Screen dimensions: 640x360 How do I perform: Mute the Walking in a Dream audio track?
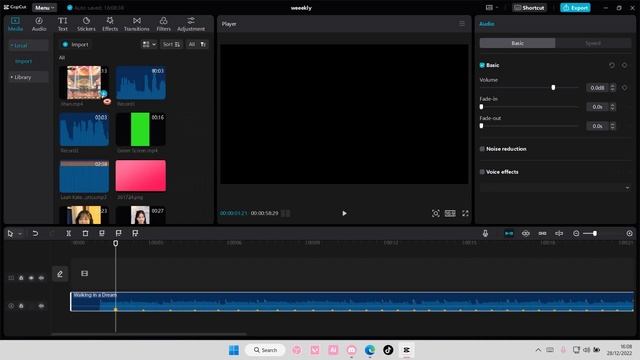[41, 306]
